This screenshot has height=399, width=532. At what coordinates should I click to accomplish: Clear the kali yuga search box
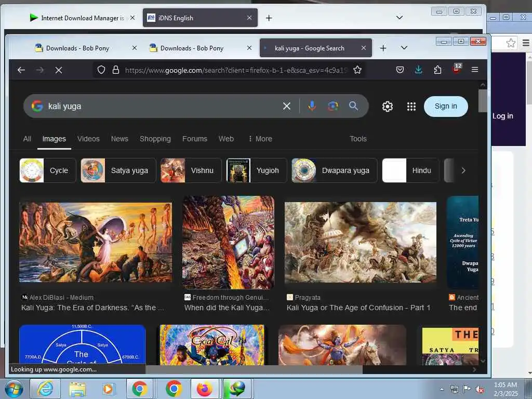(287, 106)
